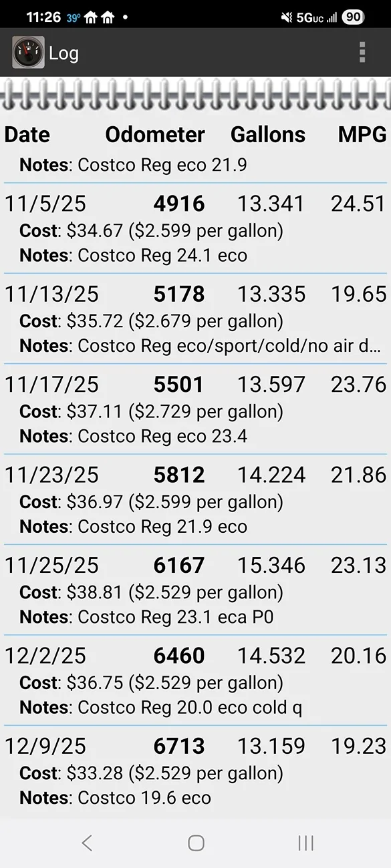This screenshot has width=391, height=868.
Task: Tap the back navigation button
Action: click(x=87, y=843)
